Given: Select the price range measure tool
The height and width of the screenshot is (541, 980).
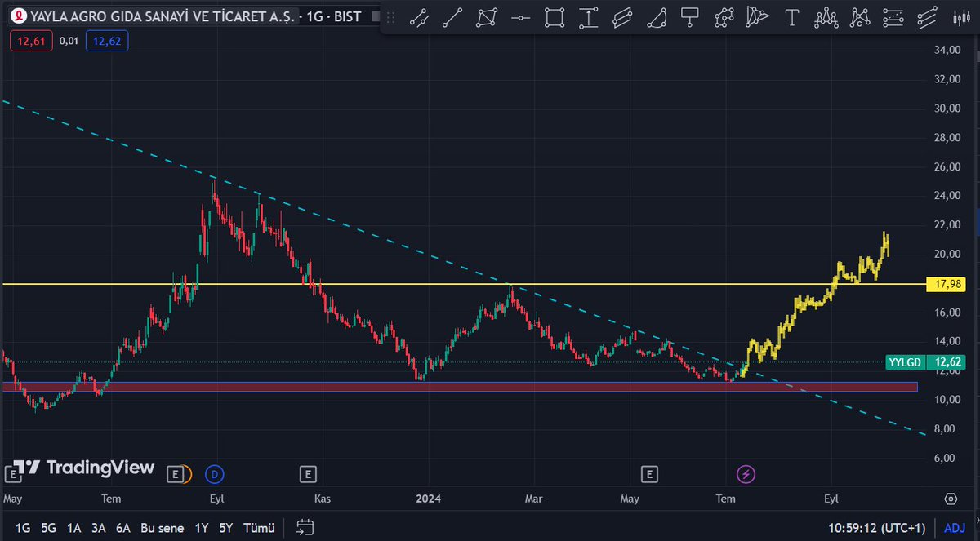Looking at the screenshot, I should coord(589,16).
